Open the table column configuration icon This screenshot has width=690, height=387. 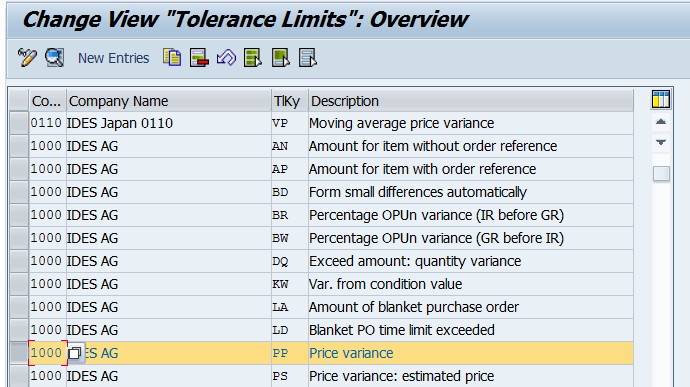point(661,99)
